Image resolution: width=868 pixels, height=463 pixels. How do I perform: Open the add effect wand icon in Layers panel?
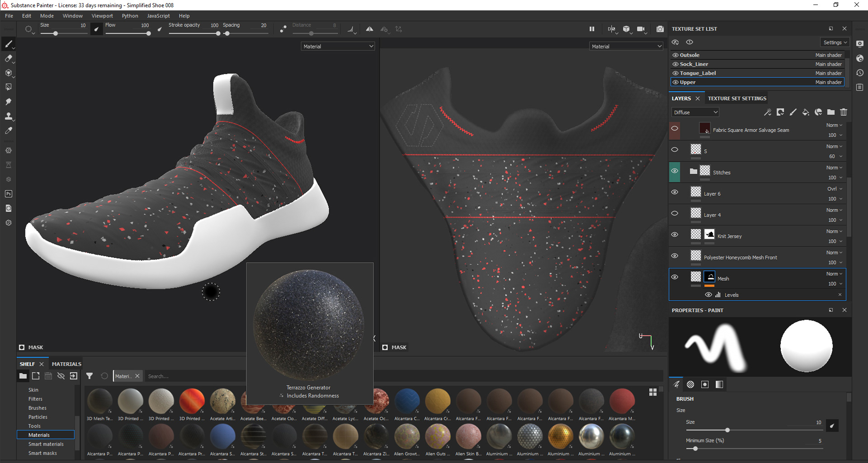[x=767, y=112]
